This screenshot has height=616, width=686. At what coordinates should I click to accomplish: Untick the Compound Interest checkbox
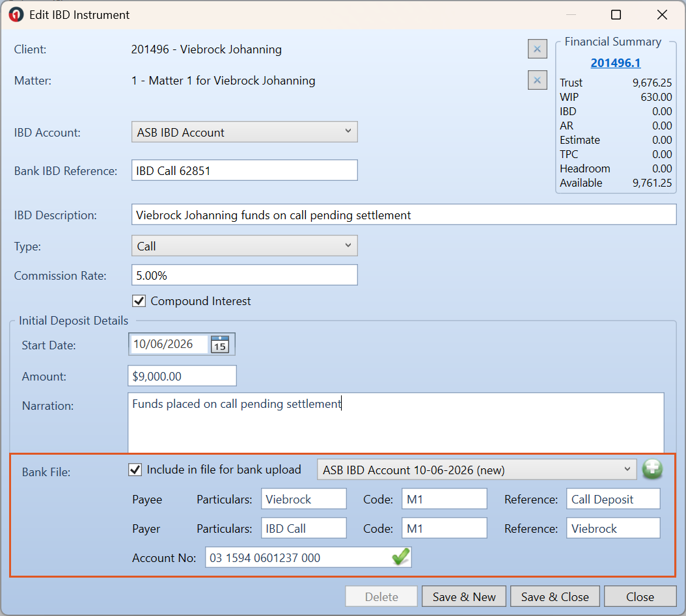click(139, 301)
